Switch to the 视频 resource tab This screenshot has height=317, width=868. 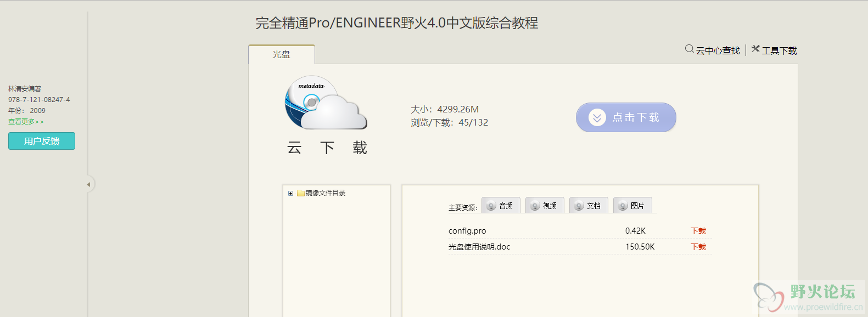tap(545, 205)
